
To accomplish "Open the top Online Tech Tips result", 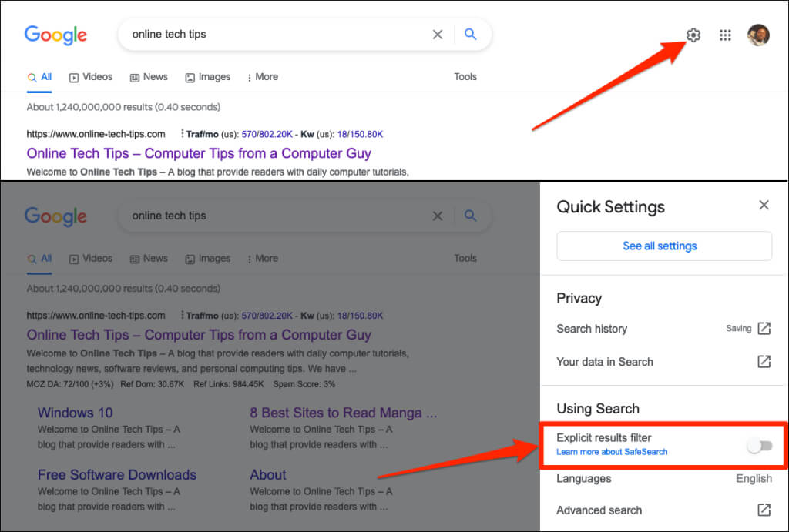I will click(x=199, y=153).
